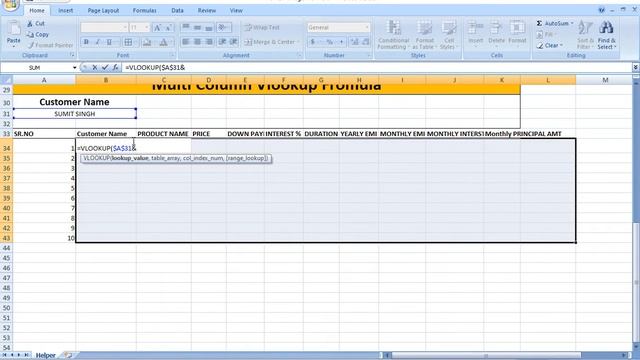Screen dimensions: 640x360
Task: Open the Clear menu
Action: pos(551,45)
